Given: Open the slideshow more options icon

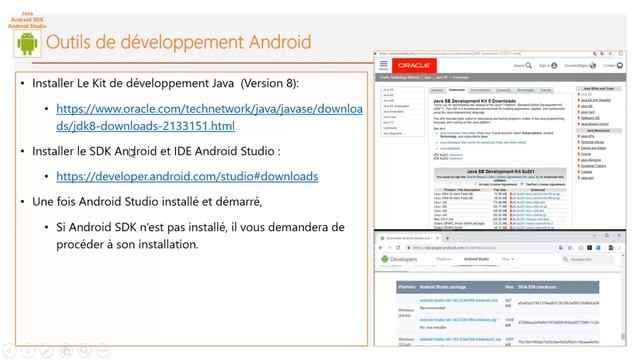Looking at the screenshot, I should 103,350.
